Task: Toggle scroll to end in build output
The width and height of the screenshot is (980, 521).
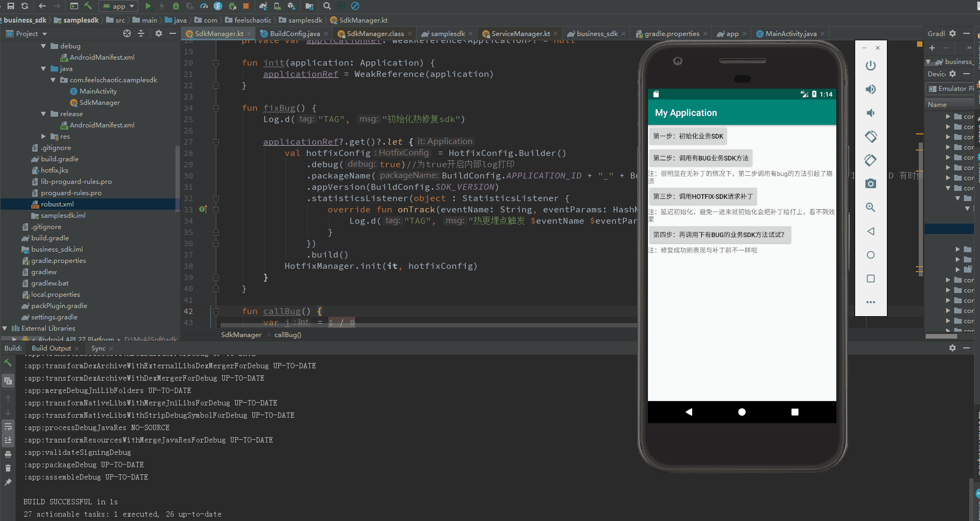Action: click(8, 440)
